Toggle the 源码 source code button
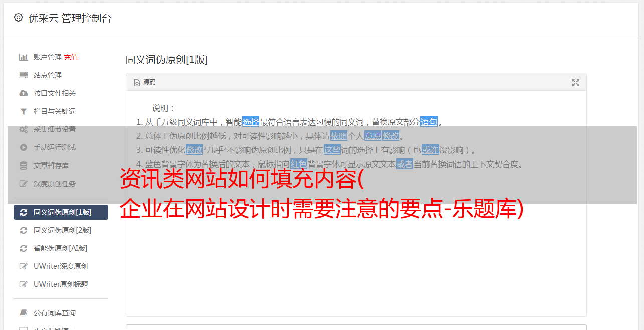Screen dimensions: 644x330 click(145, 82)
